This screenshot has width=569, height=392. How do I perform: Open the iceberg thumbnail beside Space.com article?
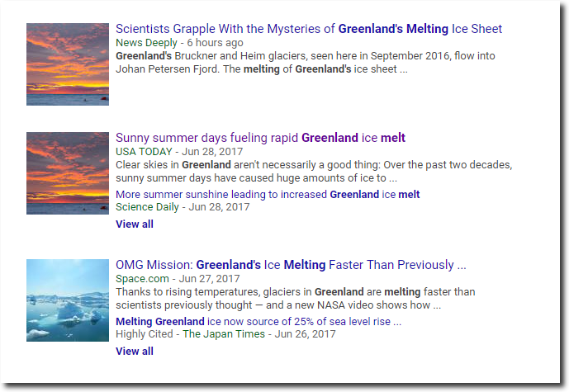coord(68,300)
